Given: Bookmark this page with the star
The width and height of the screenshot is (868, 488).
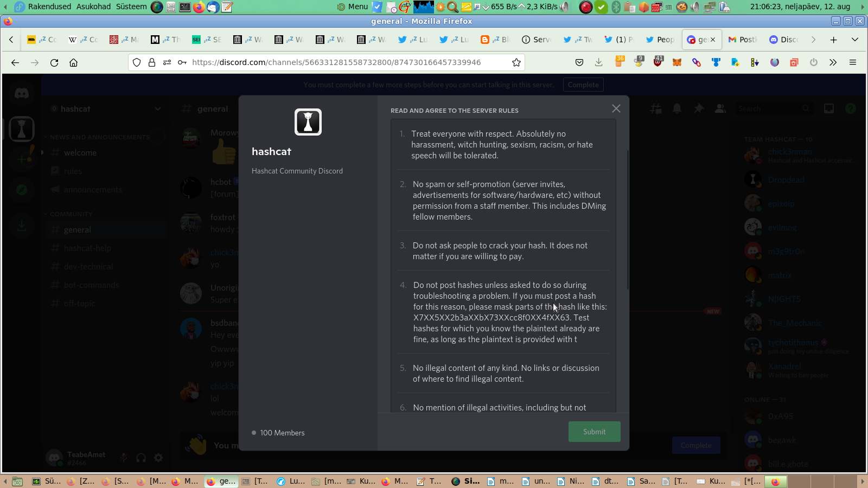Looking at the screenshot, I should 516,62.
